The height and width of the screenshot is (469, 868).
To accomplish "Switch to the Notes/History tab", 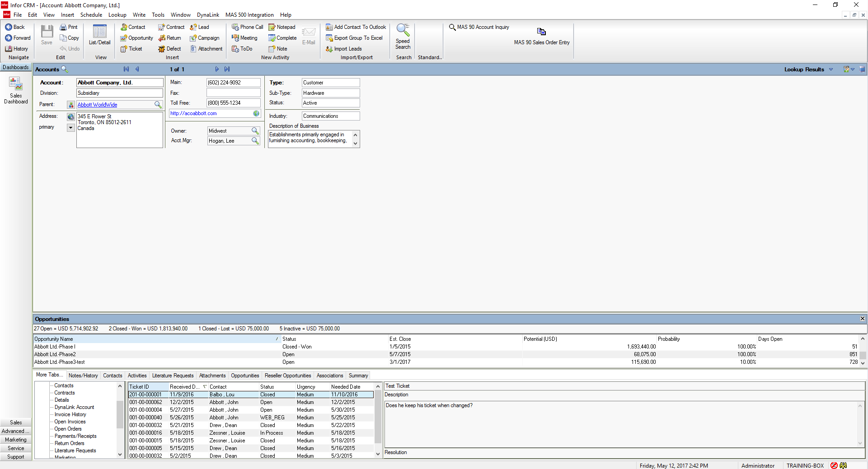I will [83, 376].
